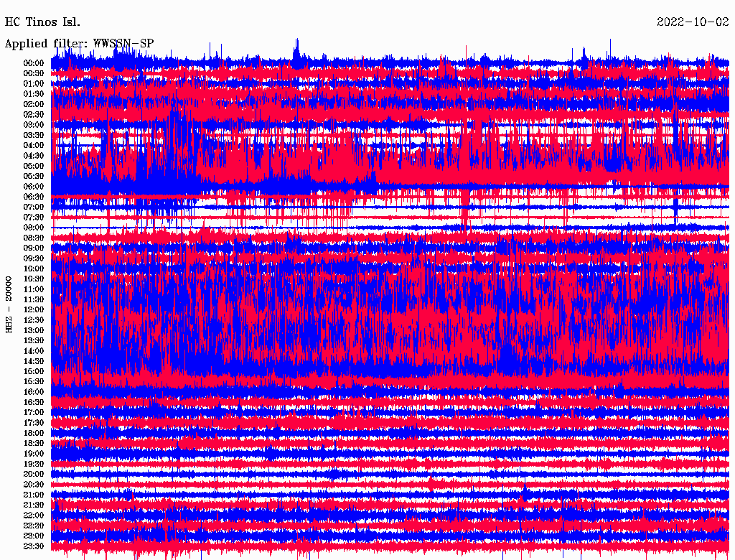This screenshot has height=560, width=735.
Task: Select the 02:30 time label
Action: point(34,115)
